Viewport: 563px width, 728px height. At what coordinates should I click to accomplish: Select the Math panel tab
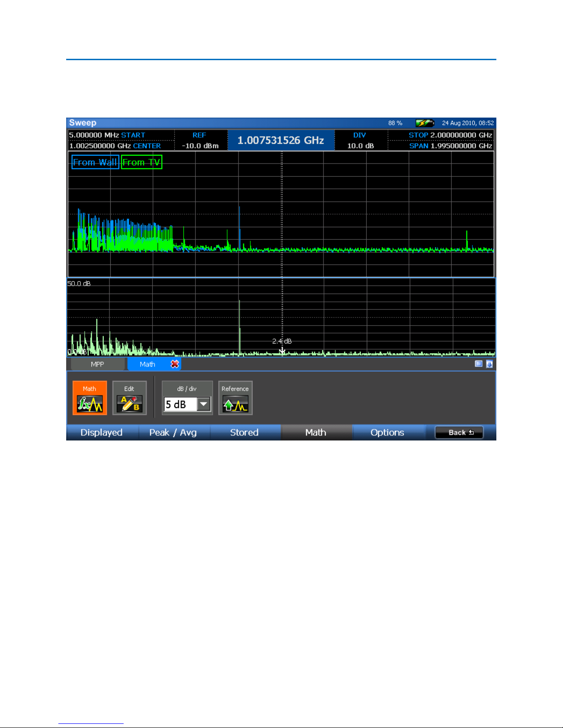148,364
